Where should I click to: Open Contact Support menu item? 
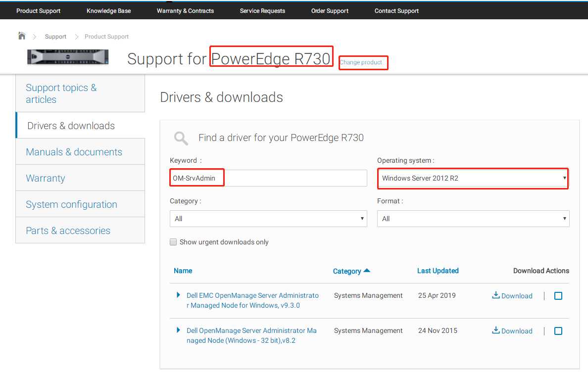[x=396, y=11]
